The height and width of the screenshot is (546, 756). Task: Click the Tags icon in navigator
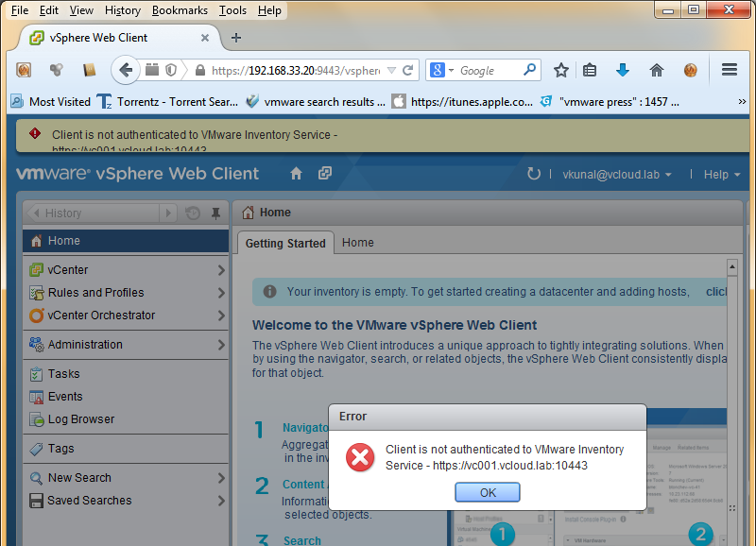tap(36, 449)
